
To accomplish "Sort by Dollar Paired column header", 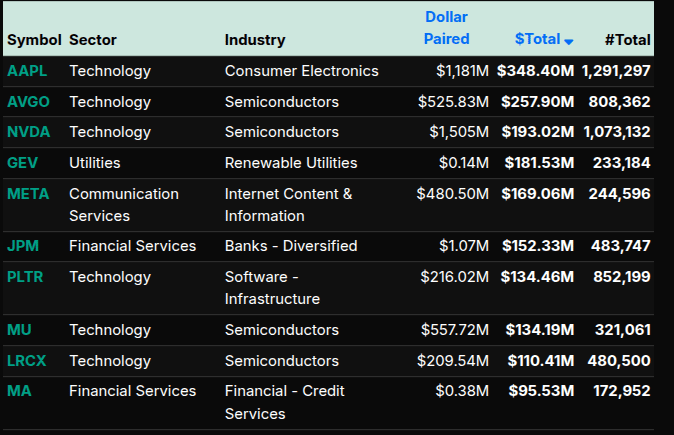I will click(446, 28).
